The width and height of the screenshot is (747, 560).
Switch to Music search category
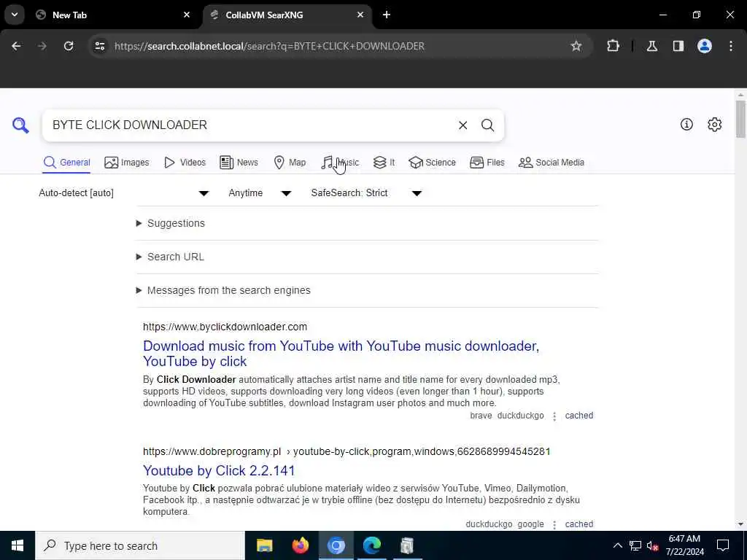[340, 163]
